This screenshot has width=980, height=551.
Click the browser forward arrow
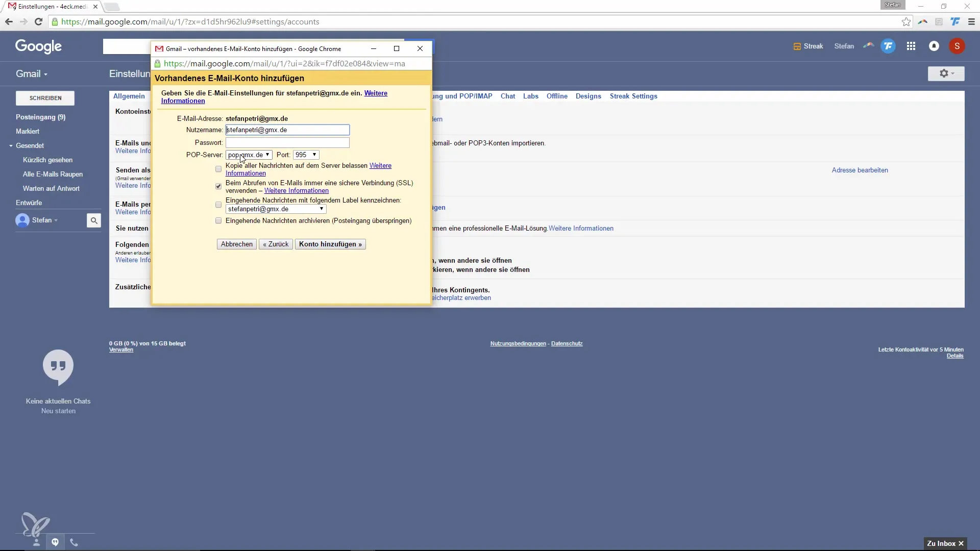23,21
